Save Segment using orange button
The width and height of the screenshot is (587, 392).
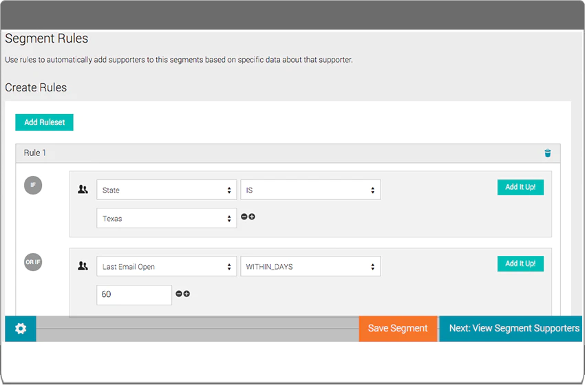(x=398, y=329)
